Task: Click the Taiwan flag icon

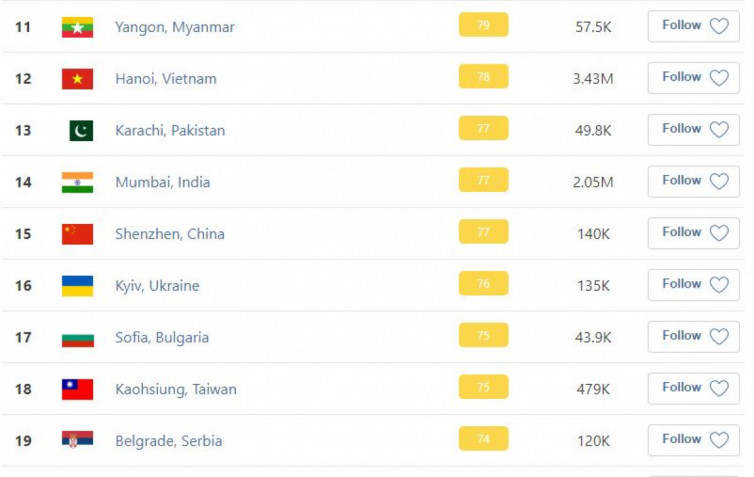Action: (x=77, y=389)
